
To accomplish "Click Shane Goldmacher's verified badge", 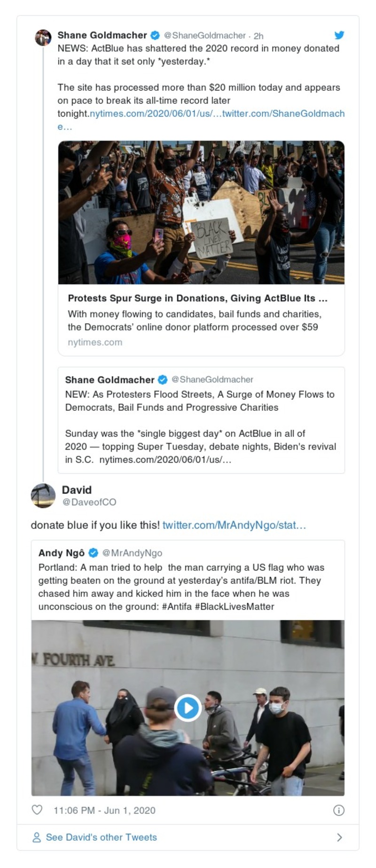I will coord(155,35).
